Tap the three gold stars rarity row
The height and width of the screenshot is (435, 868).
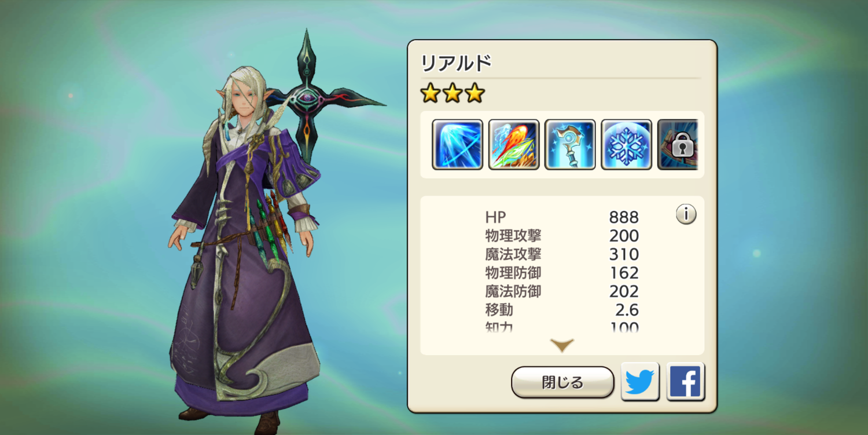pyautogui.click(x=453, y=93)
